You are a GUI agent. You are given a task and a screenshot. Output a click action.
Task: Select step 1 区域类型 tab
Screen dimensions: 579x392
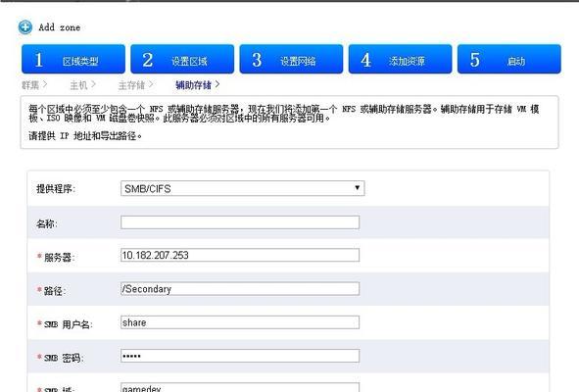click(x=73, y=60)
